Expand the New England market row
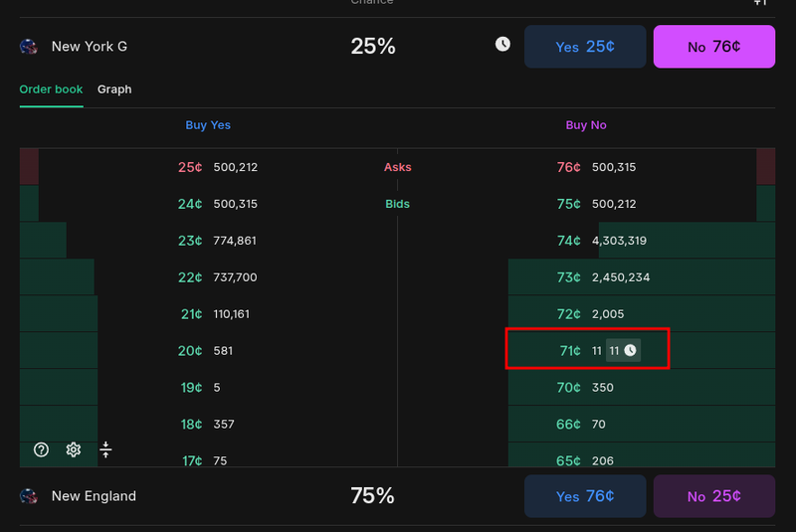The height and width of the screenshot is (532, 796). point(199,496)
